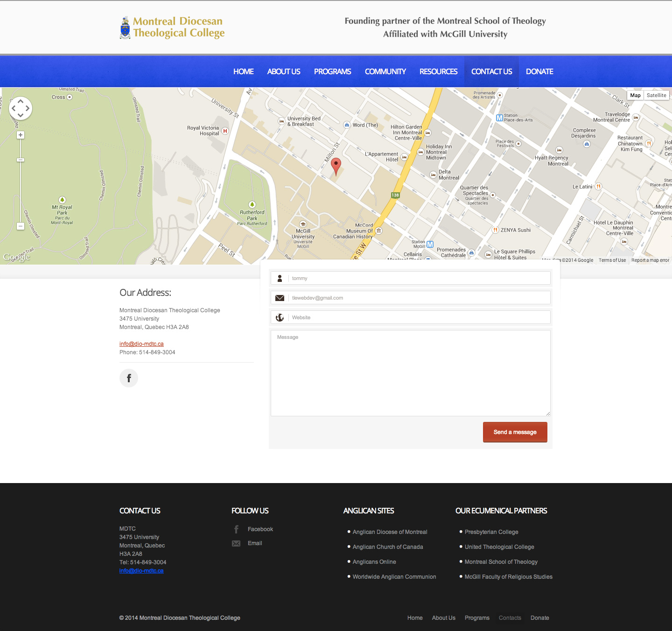Image resolution: width=672 pixels, height=631 pixels.
Task: Open Anglicans Online link
Action: tap(374, 562)
